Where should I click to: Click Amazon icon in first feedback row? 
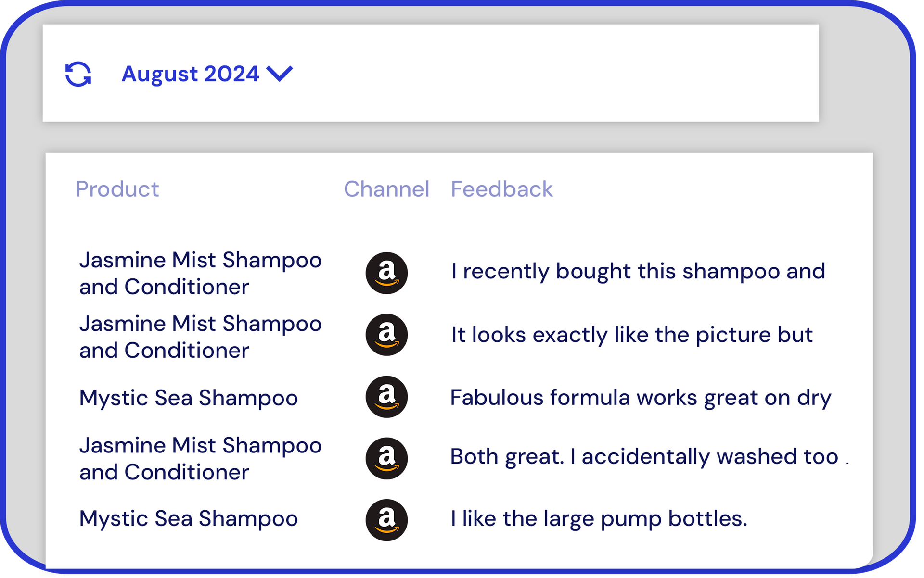tap(386, 273)
